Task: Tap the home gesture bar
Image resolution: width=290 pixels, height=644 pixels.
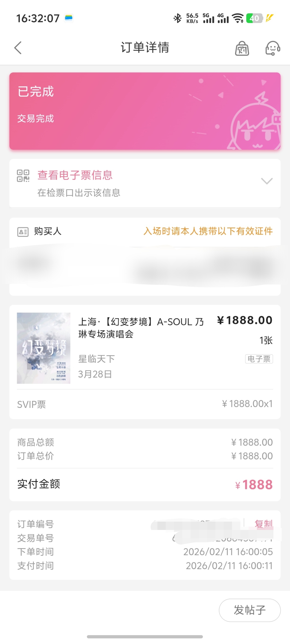Action: pyautogui.click(x=145, y=636)
